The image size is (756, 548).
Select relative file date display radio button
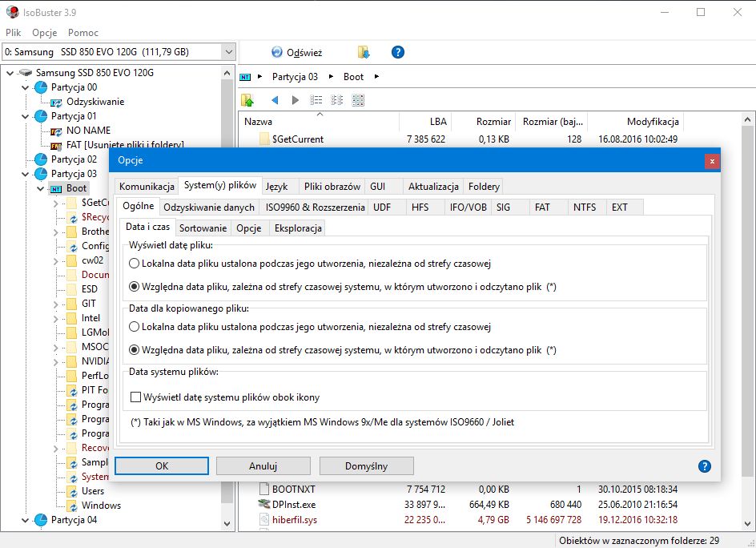(x=134, y=287)
